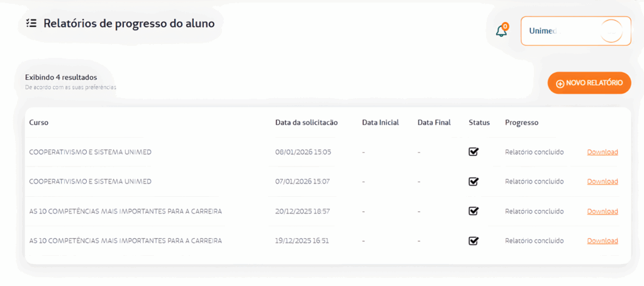
Task: Click the list icon beside the page title
Action: [x=31, y=23]
